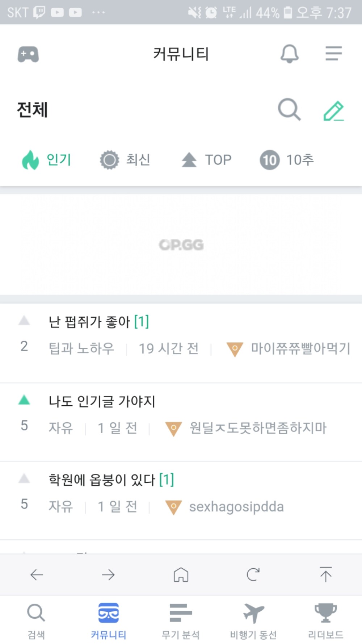This screenshot has width=362, height=644.
Task: Search community posts with magnifier
Action: (289, 109)
